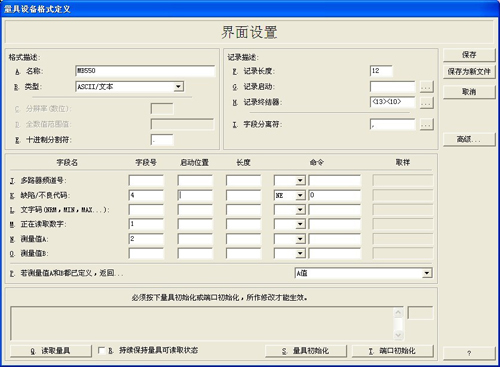Open command dropdown for 测量值B row
The width and height of the screenshot is (500, 367).
pyautogui.click(x=300, y=254)
